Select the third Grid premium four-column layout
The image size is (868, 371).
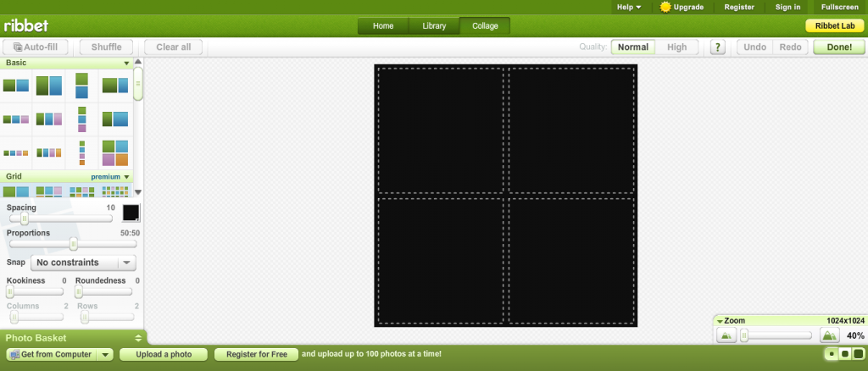(x=82, y=191)
